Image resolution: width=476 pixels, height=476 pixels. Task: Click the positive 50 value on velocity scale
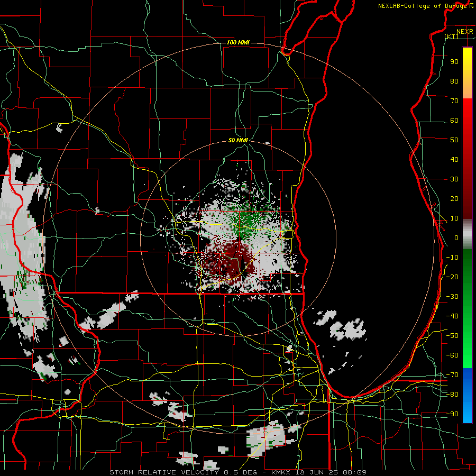click(454, 140)
